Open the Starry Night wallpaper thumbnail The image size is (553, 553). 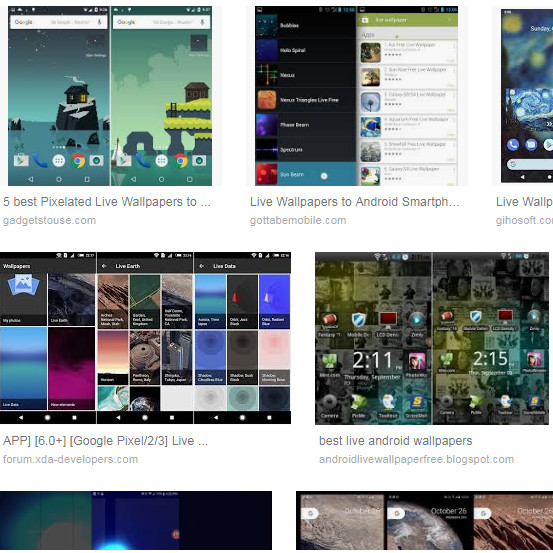pos(523,96)
